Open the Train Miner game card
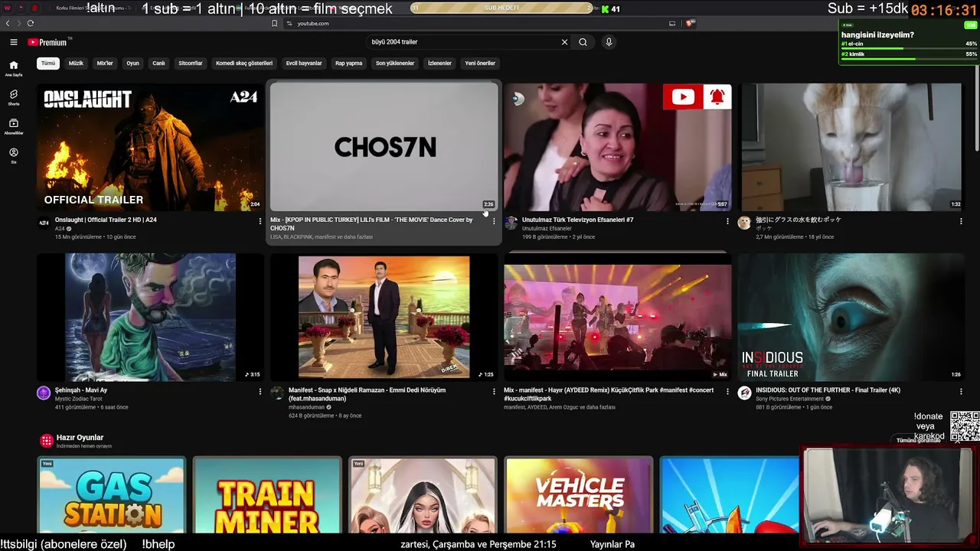 pos(267,495)
